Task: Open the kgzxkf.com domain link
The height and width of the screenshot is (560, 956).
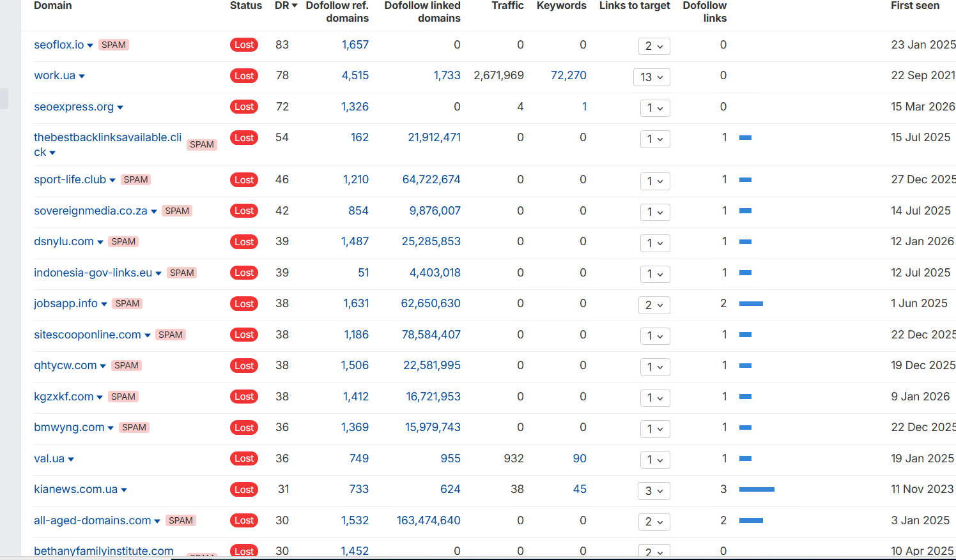Action: tap(64, 397)
